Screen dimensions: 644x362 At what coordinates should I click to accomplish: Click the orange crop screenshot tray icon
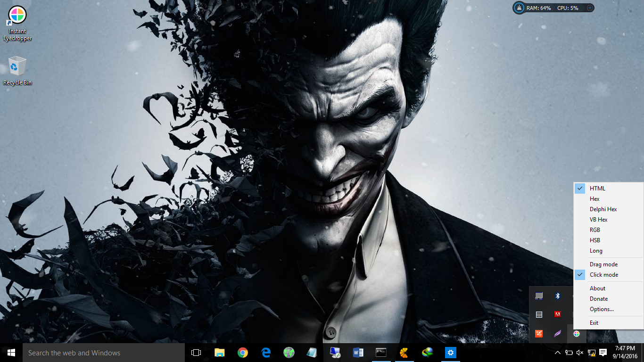pos(539,334)
